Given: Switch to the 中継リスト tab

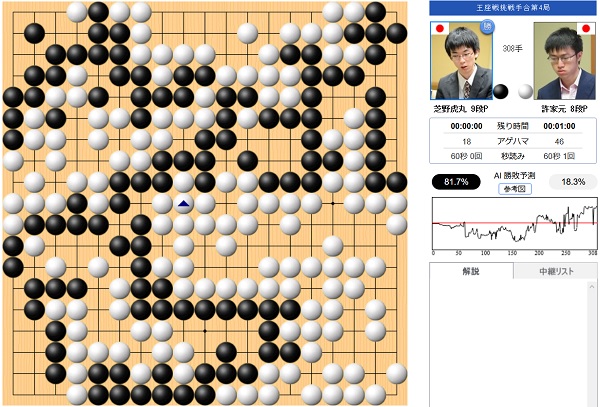Looking at the screenshot, I should click(556, 271).
